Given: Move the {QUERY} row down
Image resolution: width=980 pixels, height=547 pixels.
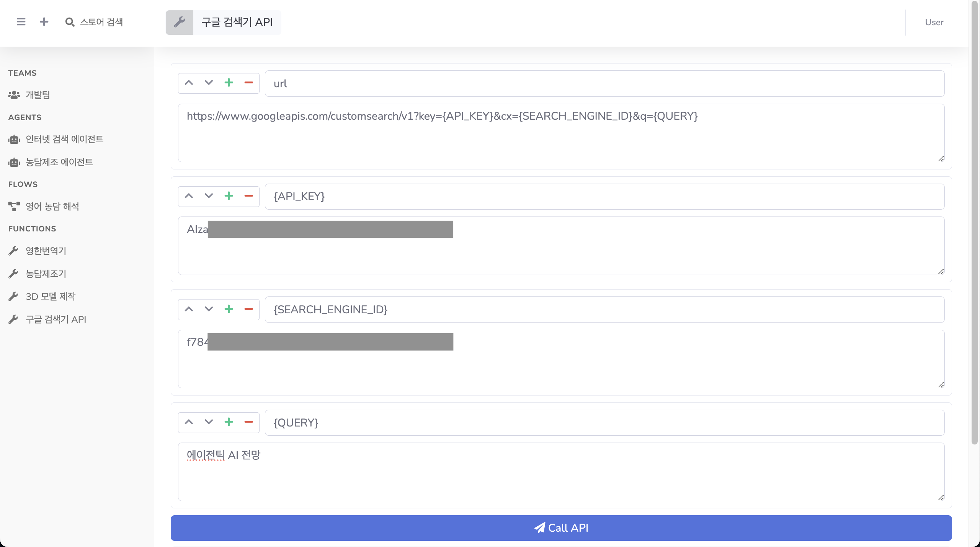Looking at the screenshot, I should (x=209, y=422).
